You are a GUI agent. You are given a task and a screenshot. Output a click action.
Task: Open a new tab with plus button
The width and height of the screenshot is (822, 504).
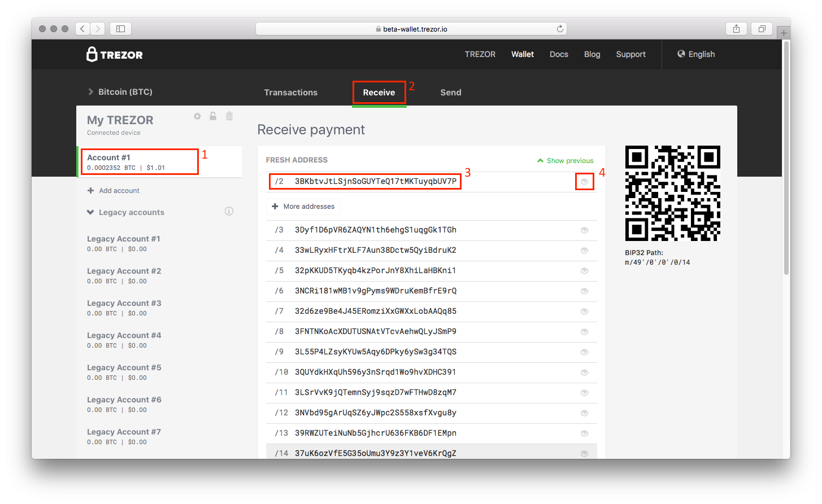click(x=784, y=33)
